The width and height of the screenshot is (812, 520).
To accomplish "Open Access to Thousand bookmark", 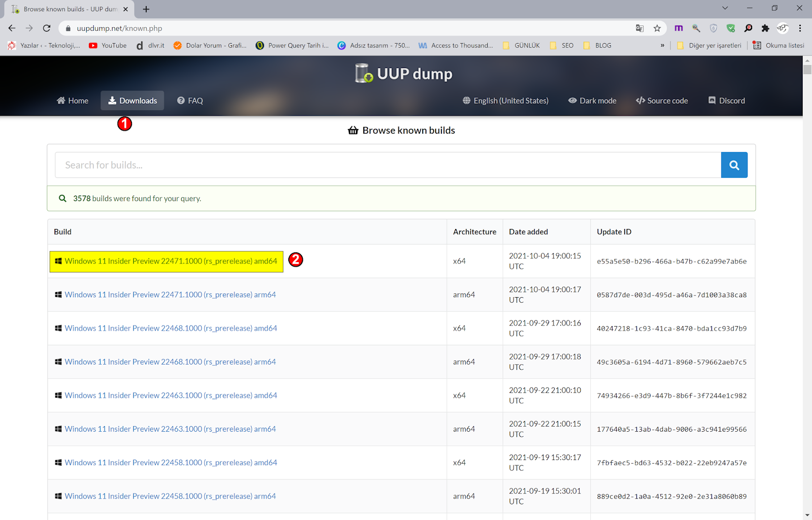I will [x=456, y=45].
